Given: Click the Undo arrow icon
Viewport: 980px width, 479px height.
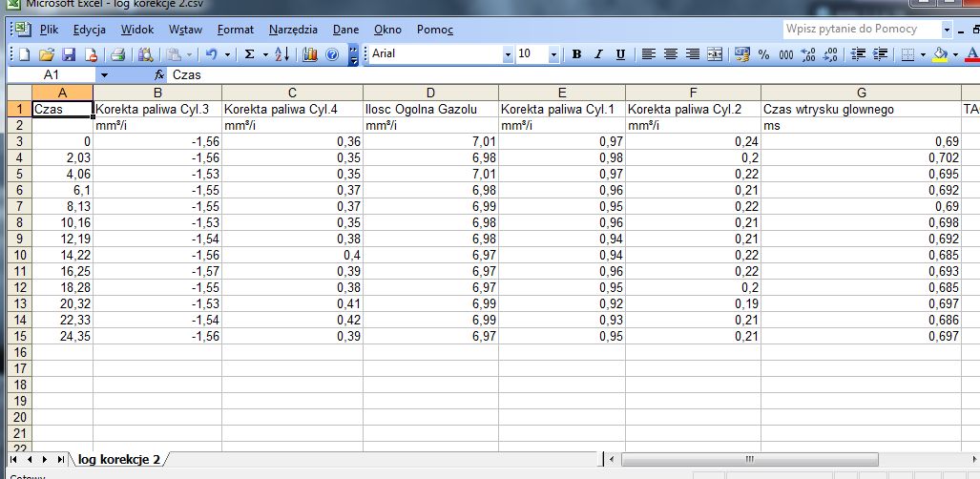Looking at the screenshot, I should (x=211, y=54).
